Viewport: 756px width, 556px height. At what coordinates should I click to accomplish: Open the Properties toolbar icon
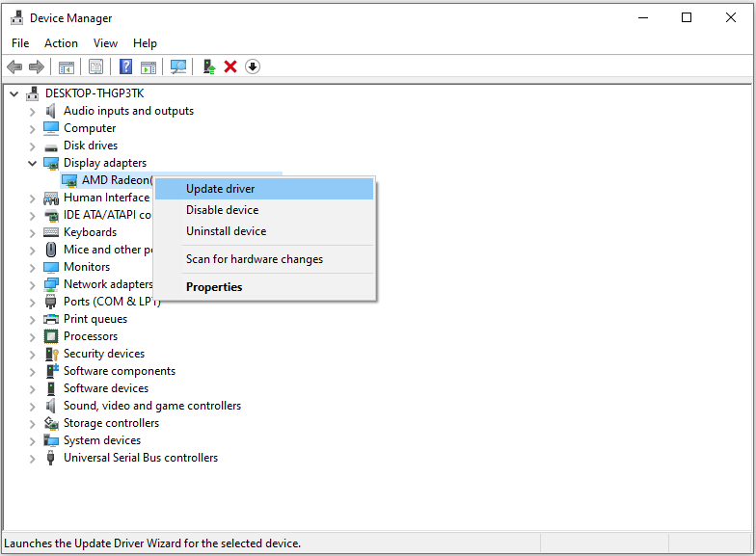coord(96,67)
